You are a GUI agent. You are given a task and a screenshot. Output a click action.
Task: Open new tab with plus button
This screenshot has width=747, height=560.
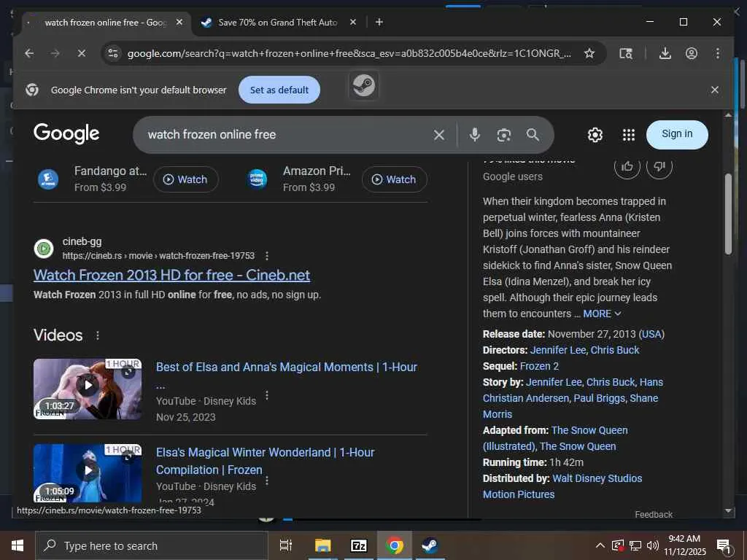[x=379, y=23]
